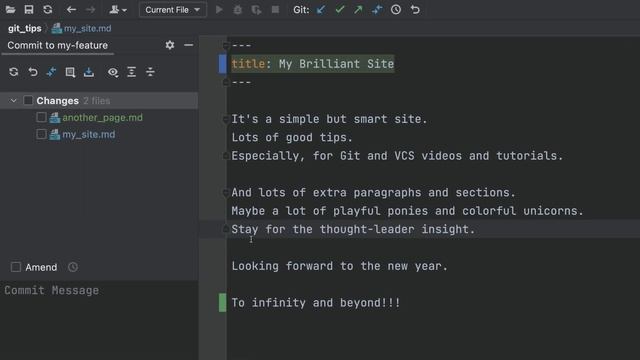The width and height of the screenshot is (640, 360).
Task: Expand all changes in the tree
Action: click(131, 72)
